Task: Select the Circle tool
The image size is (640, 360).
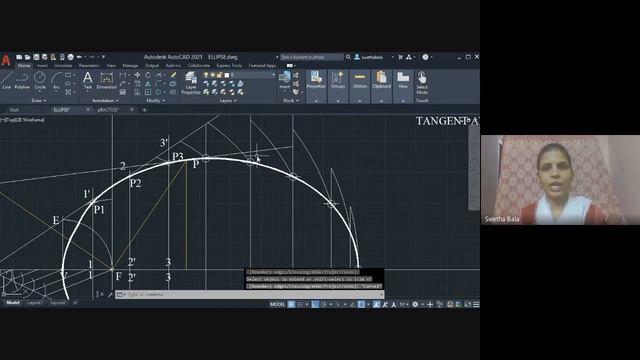Action: pyautogui.click(x=40, y=80)
